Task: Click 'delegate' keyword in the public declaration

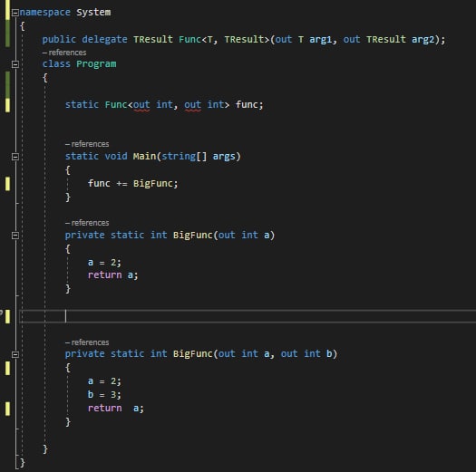Action: pyautogui.click(x=105, y=40)
